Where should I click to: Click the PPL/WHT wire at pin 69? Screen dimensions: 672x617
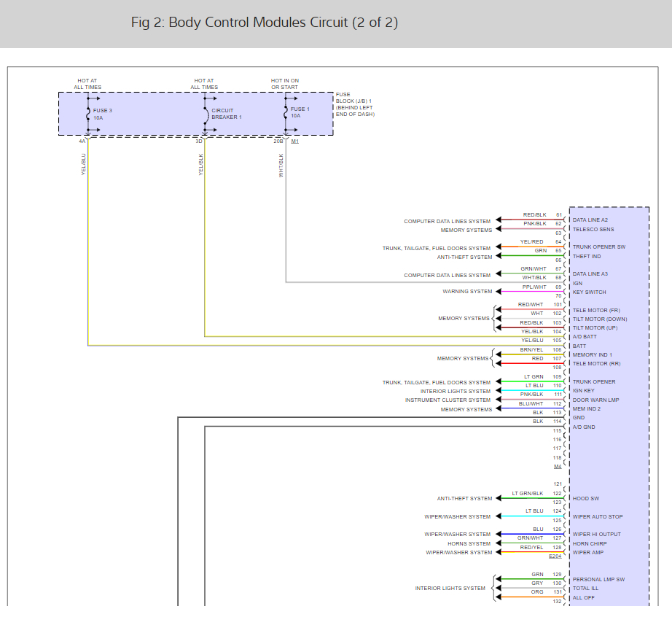click(533, 292)
